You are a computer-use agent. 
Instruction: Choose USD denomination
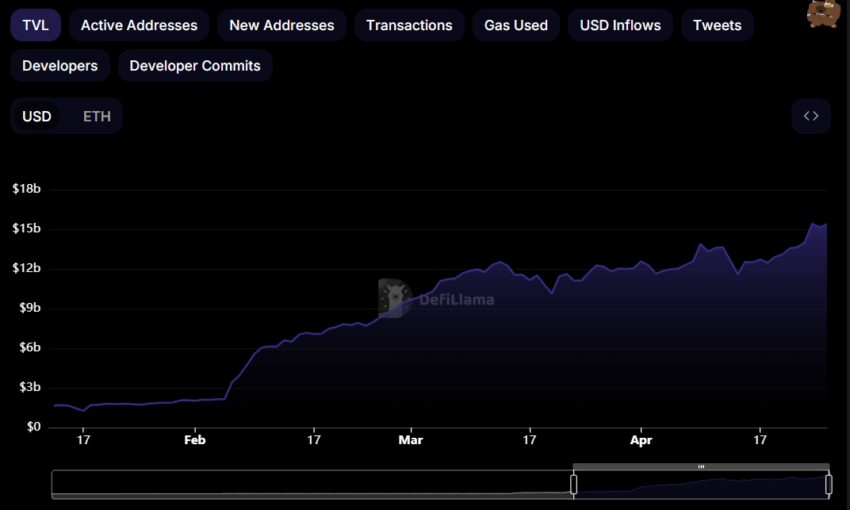37,116
